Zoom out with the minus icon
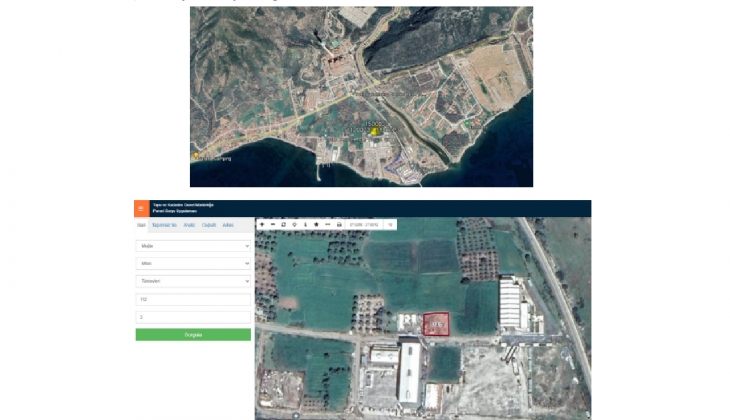This screenshot has width=730, height=420. (x=273, y=225)
